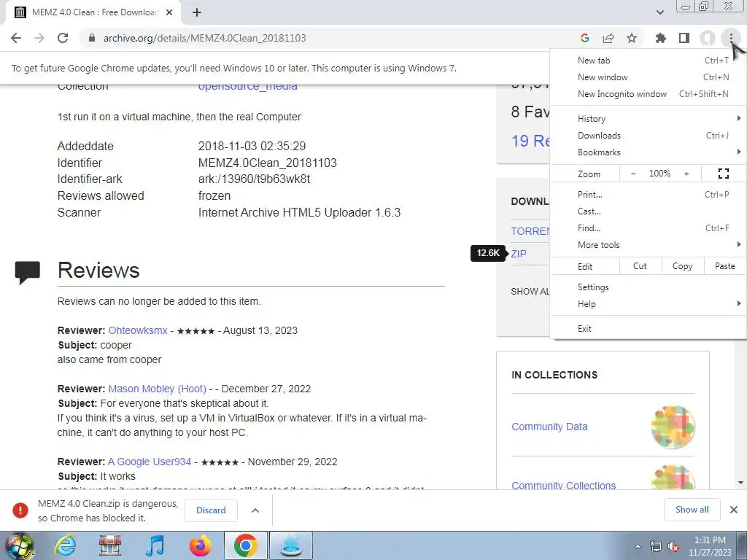Click the Community Data thumbnail image

pos(673,427)
